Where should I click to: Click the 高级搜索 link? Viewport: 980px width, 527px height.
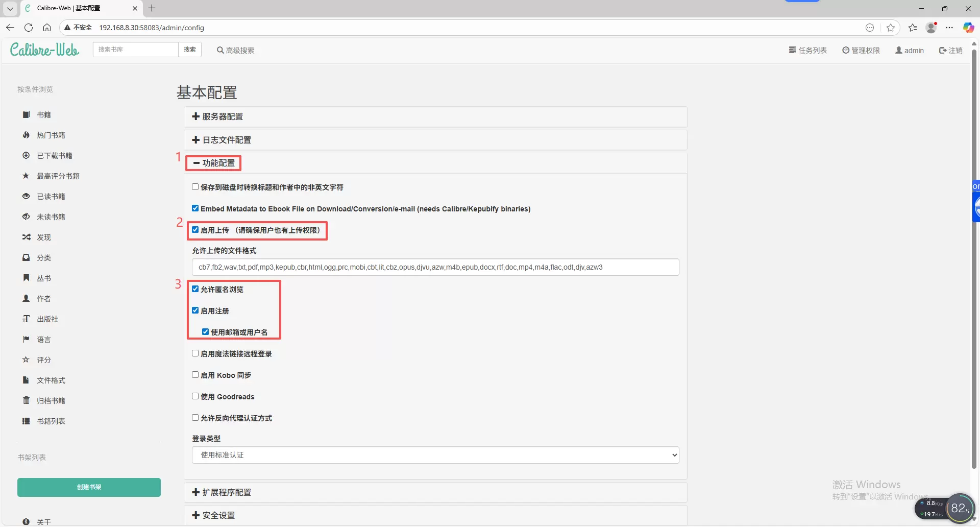pos(236,51)
